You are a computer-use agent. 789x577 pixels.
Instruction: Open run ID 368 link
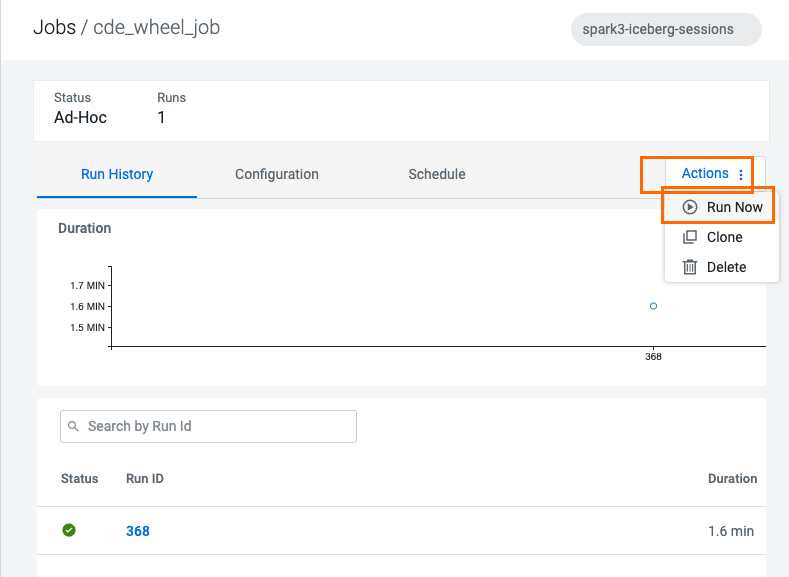click(x=138, y=531)
